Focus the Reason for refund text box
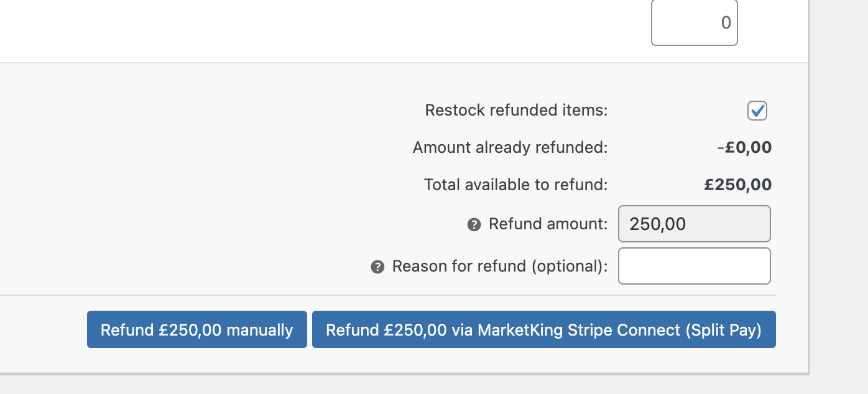Viewport: 868px width, 394px height. [x=695, y=266]
